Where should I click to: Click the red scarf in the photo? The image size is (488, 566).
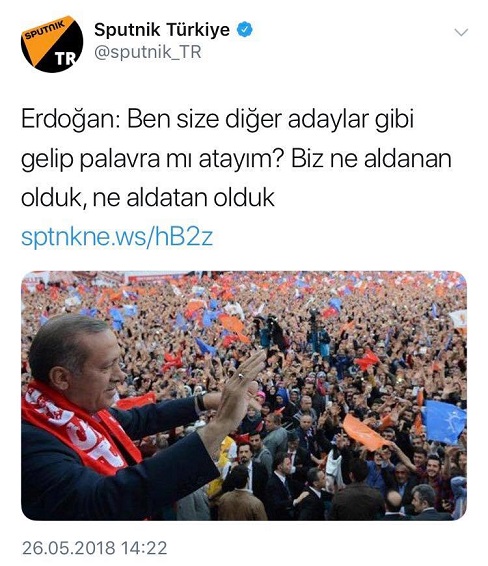click(x=81, y=430)
